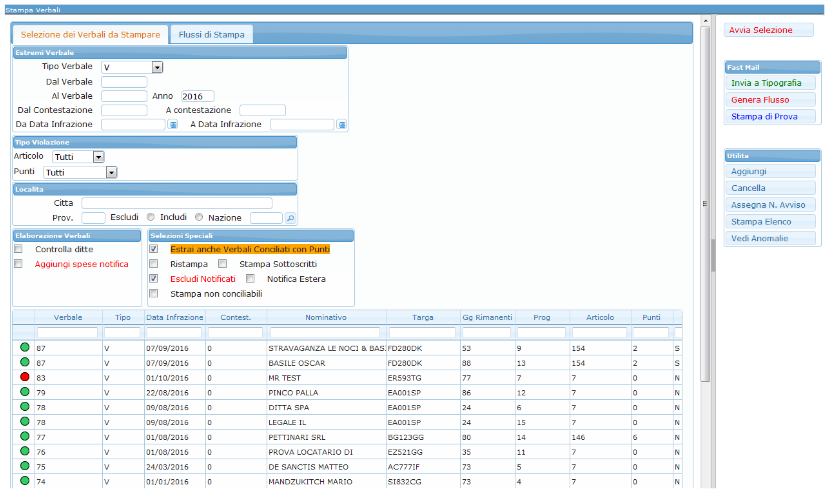This screenshot has height=498, width=837.
Task: Open the A Data Infrazione calendar picker
Action: pyautogui.click(x=342, y=125)
